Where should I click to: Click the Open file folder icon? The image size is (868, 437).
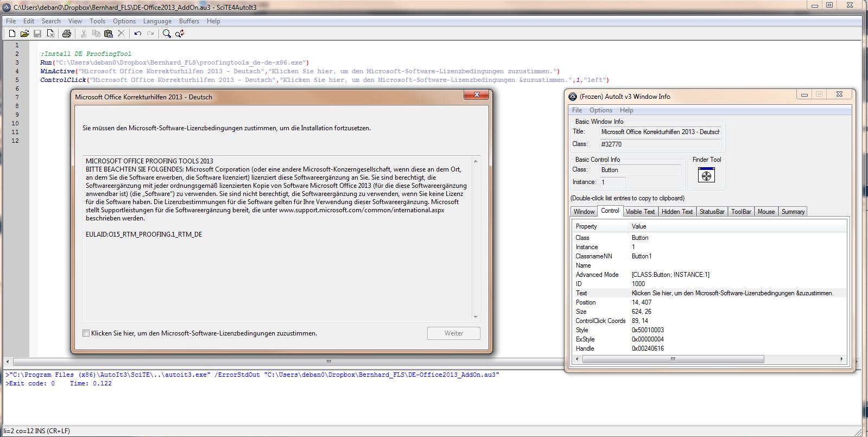24,34
